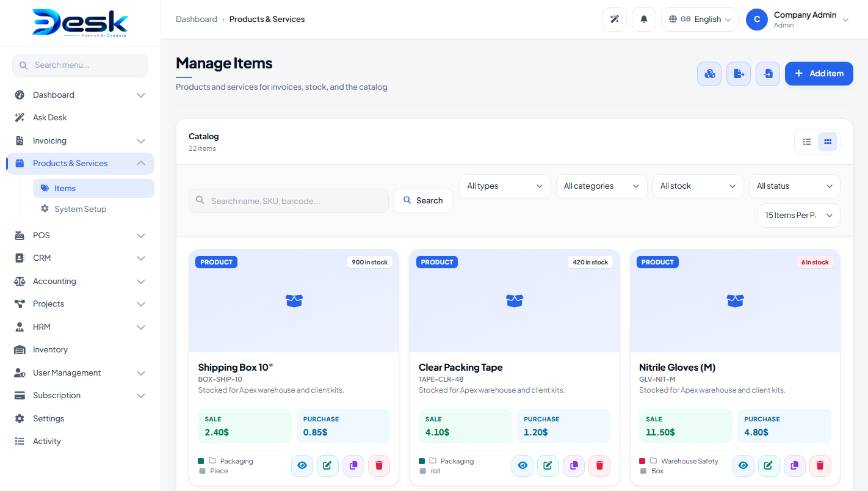Click the Add item button
Viewport: 868px width, 491px height.
tap(819, 74)
